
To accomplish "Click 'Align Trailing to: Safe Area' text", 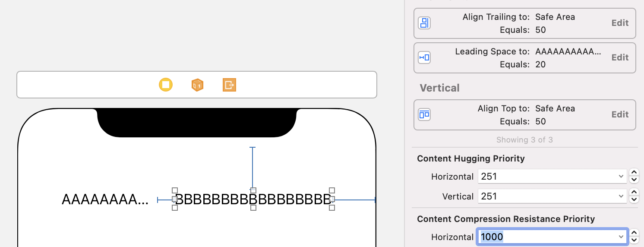I will [519, 17].
